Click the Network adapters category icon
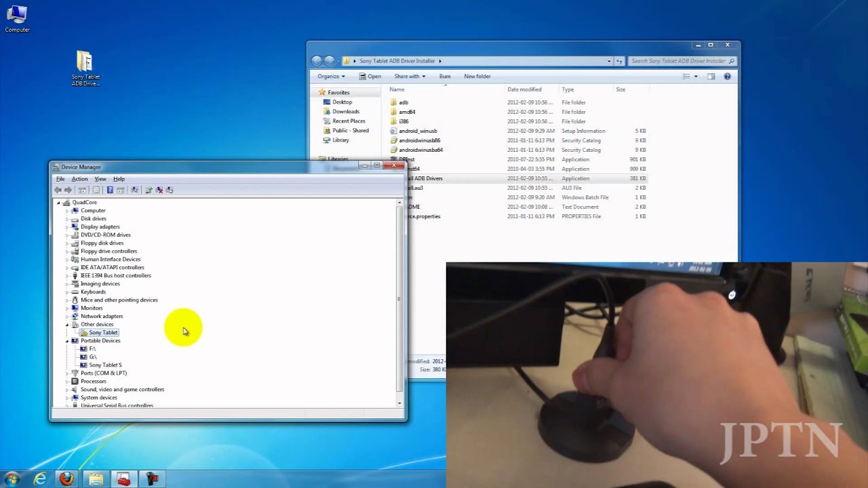The width and height of the screenshot is (868, 488). [x=75, y=317]
